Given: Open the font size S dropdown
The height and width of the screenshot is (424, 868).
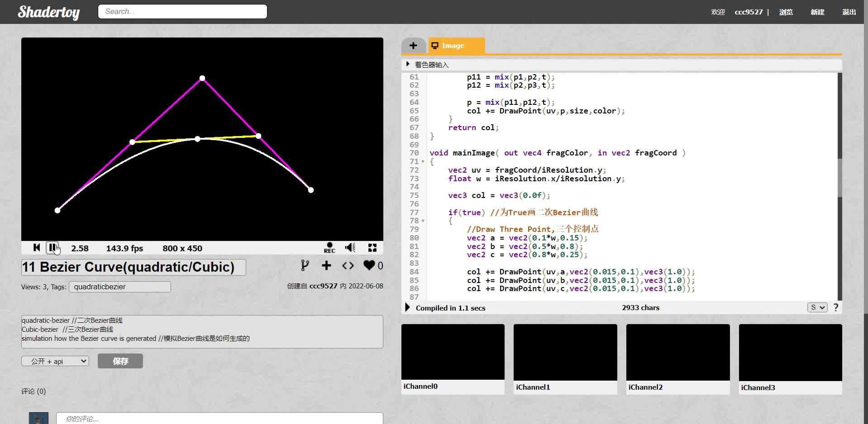Looking at the screenshot, I should [817, 308].
